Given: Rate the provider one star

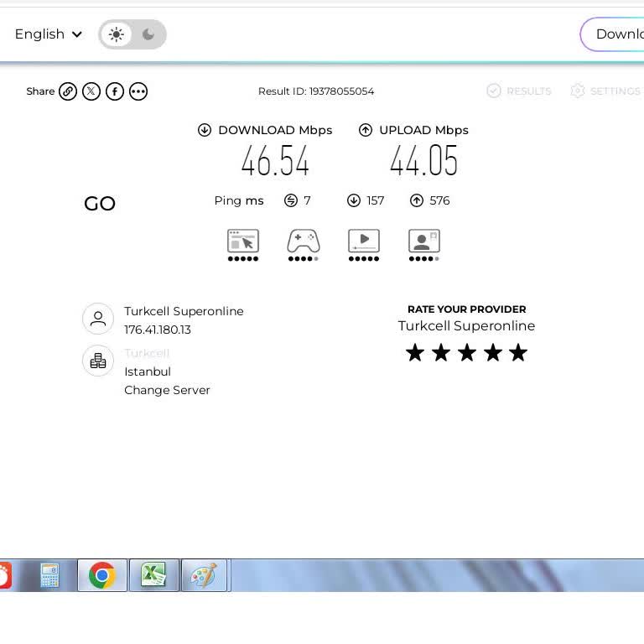Looking at the screenshot, I should click(x=415, y=353).
